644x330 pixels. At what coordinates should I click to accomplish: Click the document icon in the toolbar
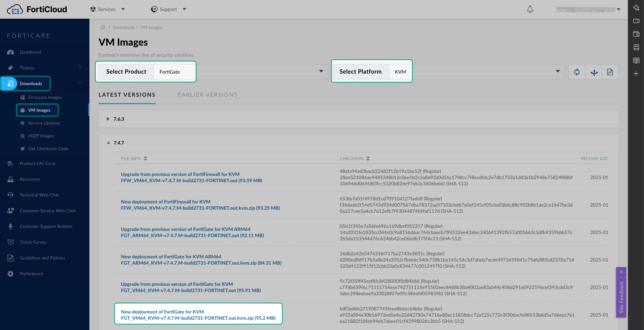610,72
